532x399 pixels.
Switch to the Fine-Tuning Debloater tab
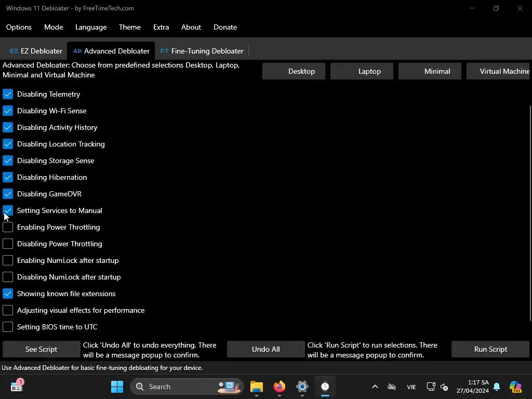coord(202,51)
